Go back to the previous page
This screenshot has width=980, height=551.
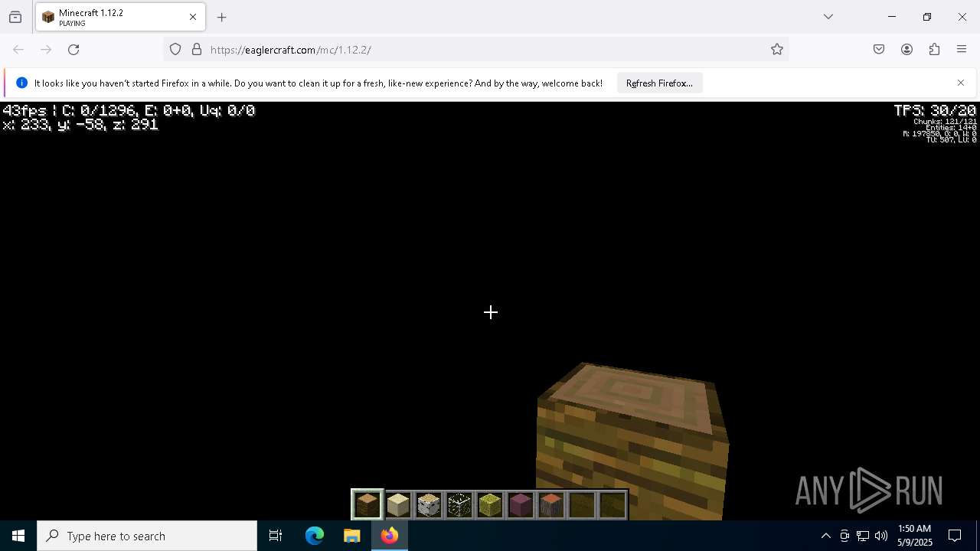18,50
